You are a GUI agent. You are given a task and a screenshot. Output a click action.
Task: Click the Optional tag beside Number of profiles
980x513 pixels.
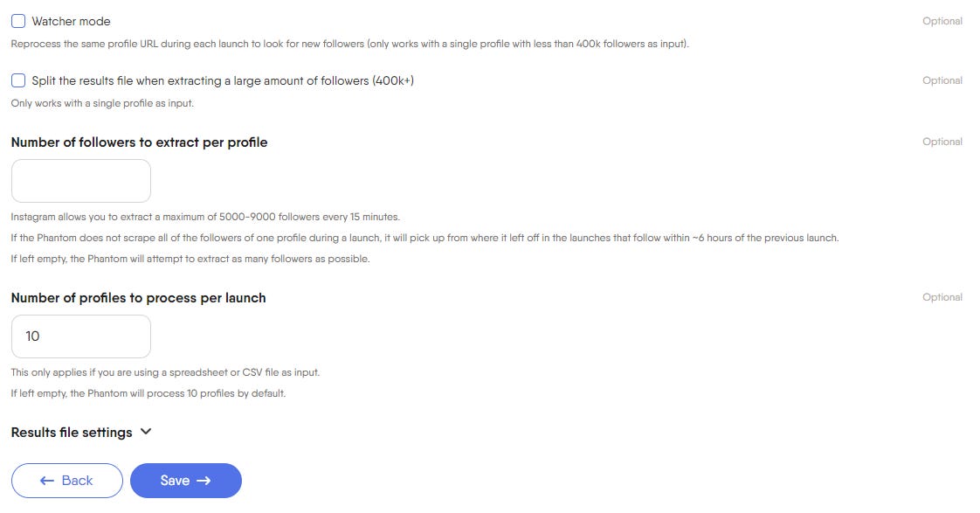(942, 297)
